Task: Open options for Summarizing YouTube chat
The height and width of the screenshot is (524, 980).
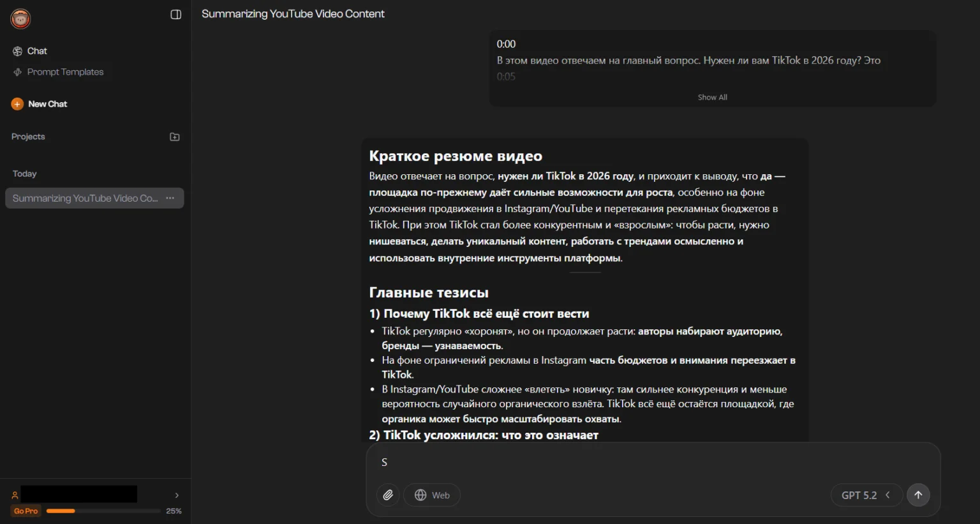Action: [x=170, y=198]
